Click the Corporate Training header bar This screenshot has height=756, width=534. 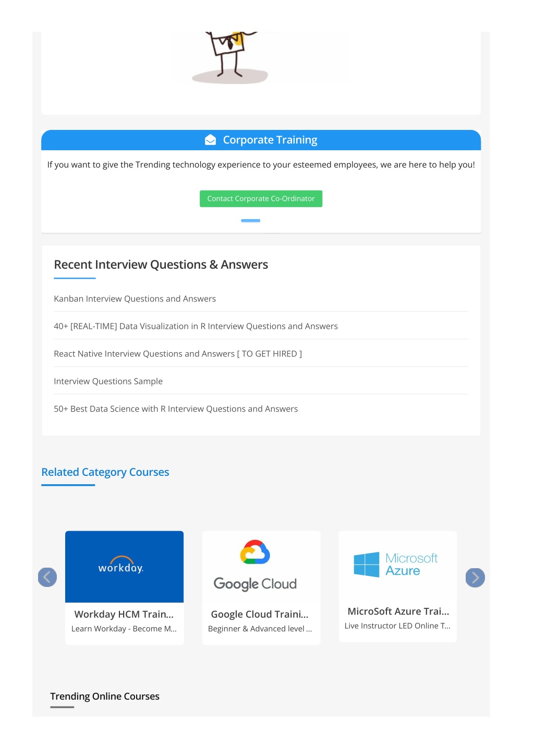261,140
